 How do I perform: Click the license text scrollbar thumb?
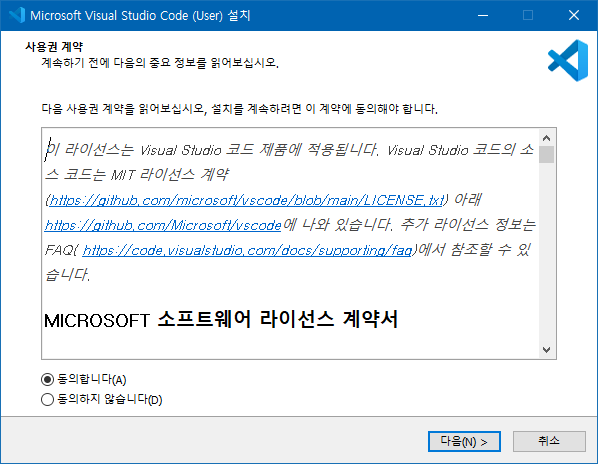(547, 154)
